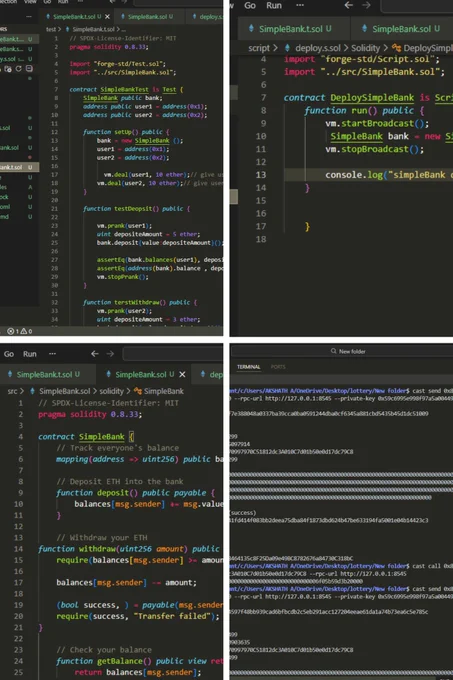Click the back arrow in the SimpleBank.sol window

pyautogui.click(x=95, y=354)
